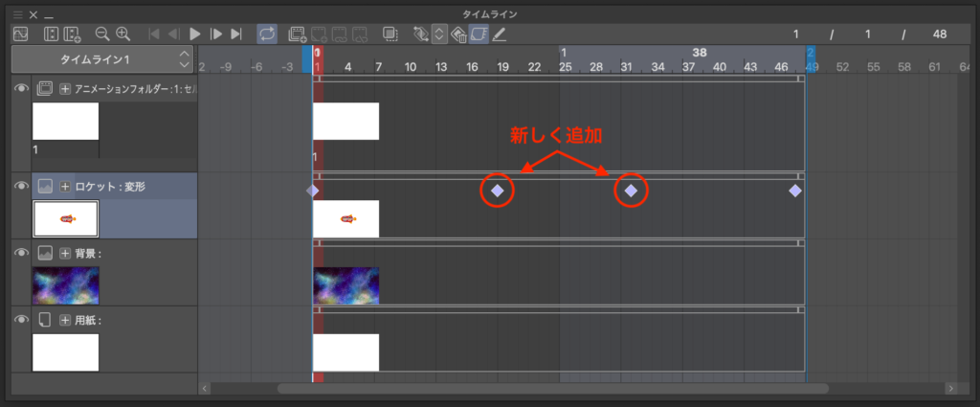Open the timeline panel hamburger menu
The image size is (980, 407).
pyautogui.click(x=17, y=15)
